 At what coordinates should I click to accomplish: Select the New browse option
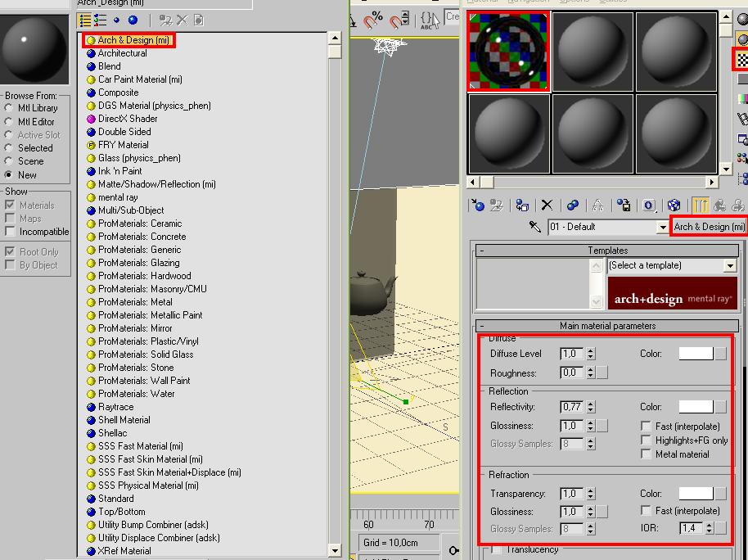8,174
